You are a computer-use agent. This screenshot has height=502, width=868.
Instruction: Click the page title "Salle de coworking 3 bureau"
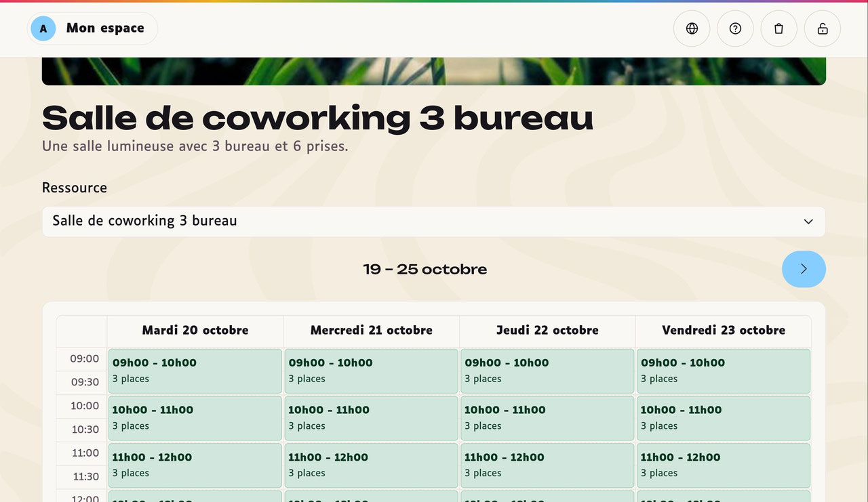pos(317,118)
